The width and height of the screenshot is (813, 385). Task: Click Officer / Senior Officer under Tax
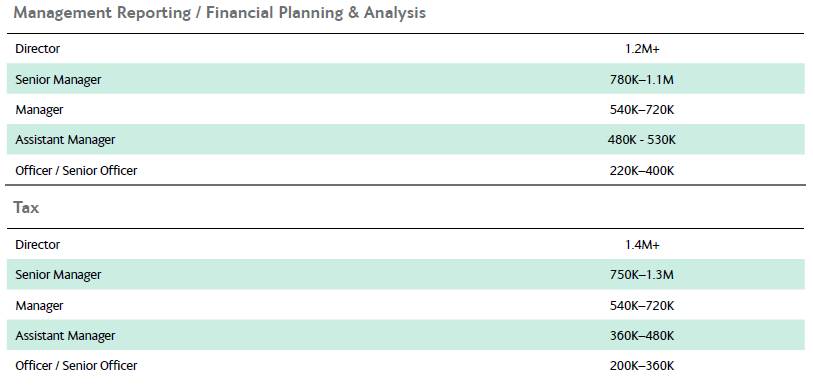pyautogui.click(x=76, y=365)
